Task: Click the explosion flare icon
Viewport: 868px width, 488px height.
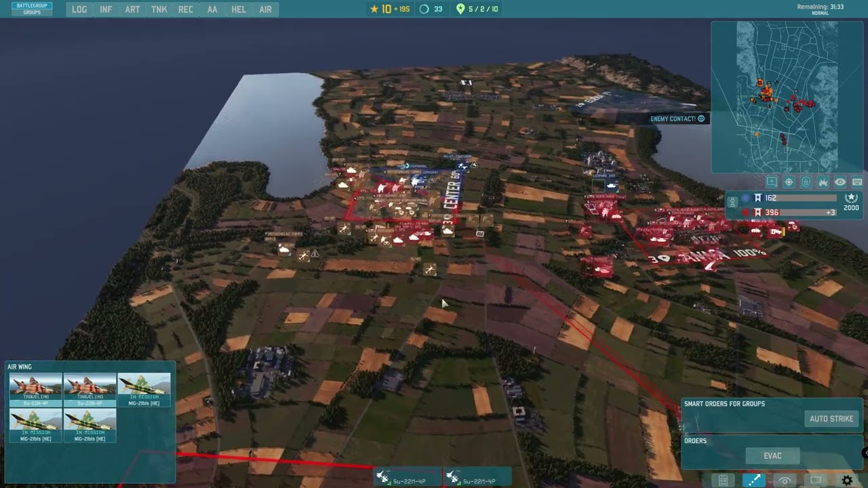Action: (823, 182)
